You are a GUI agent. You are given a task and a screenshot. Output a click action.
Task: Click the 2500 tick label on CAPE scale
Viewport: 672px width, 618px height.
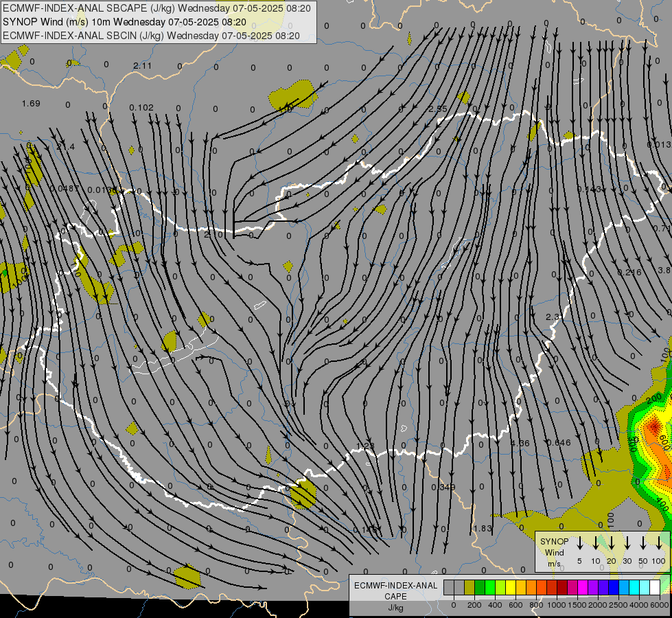tap(619, 605)
